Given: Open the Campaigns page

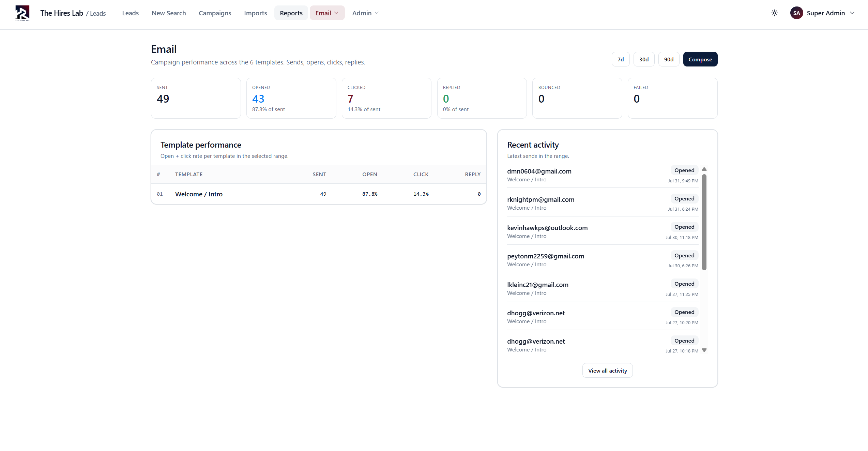Looking at the screenshot, I should tap(215, 13).
